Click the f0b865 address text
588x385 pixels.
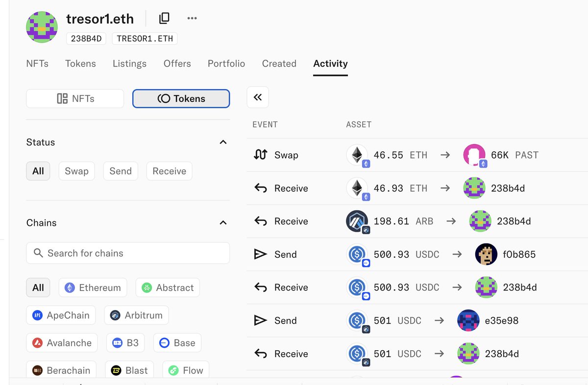tap(519, 254)
